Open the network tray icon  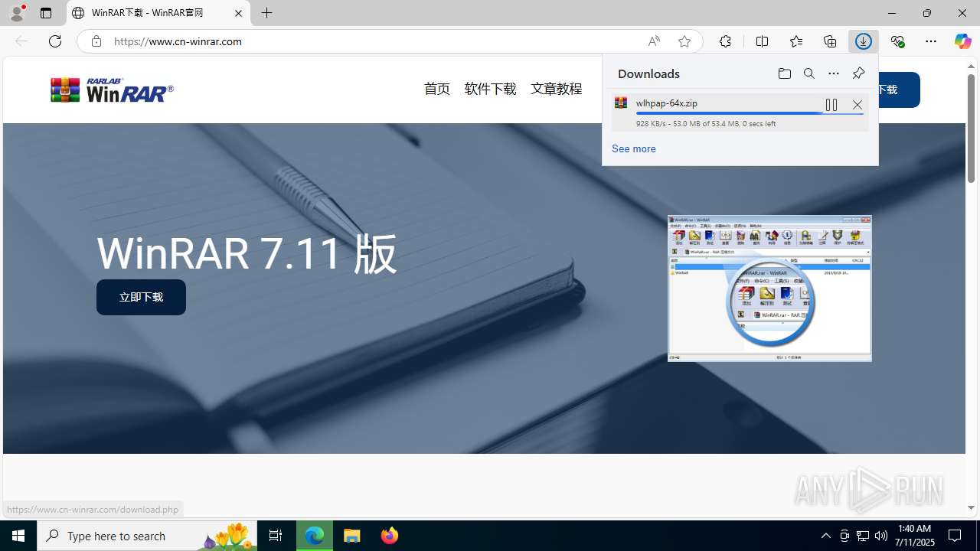coord(863,536)
